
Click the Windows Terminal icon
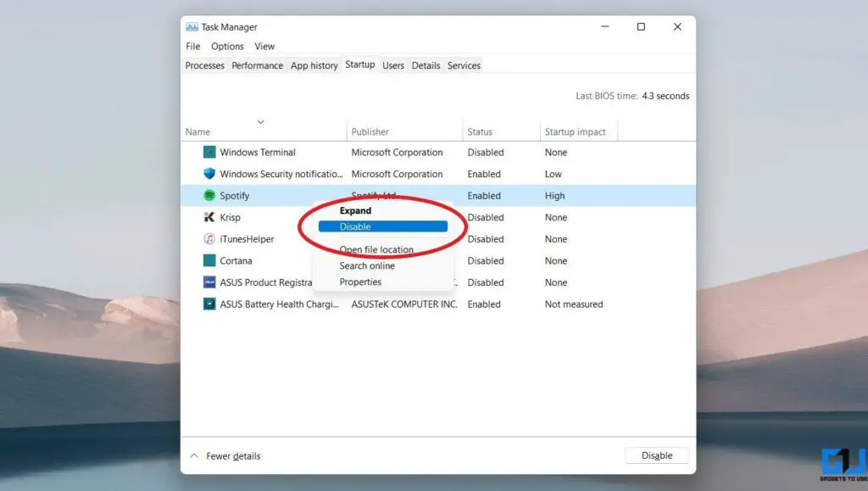(x=209, y=152)
